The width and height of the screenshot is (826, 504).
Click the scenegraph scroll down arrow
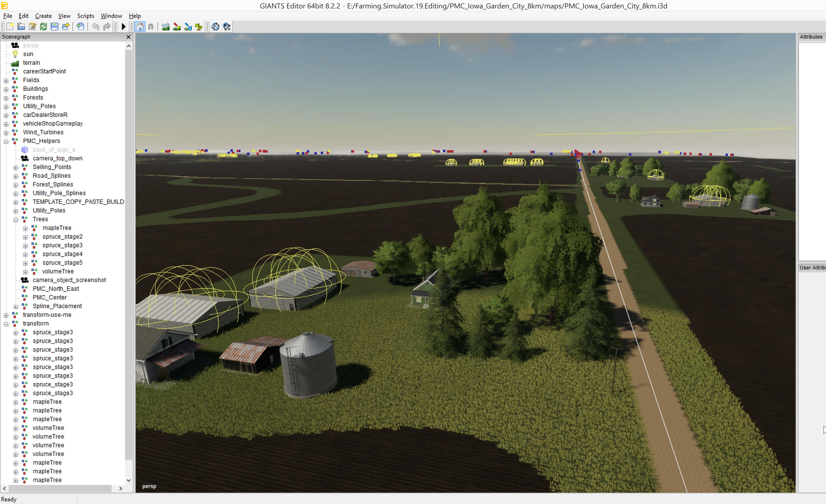click(129, 480)
